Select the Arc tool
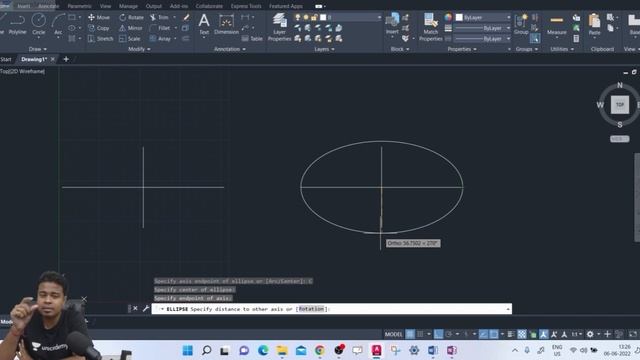The image size is (640, 360). point(58,24)
